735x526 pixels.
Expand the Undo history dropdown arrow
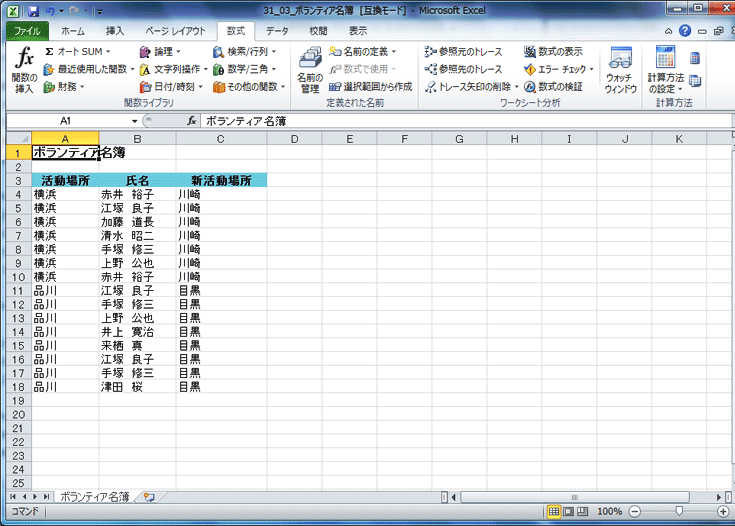click(x=61, y=11)
